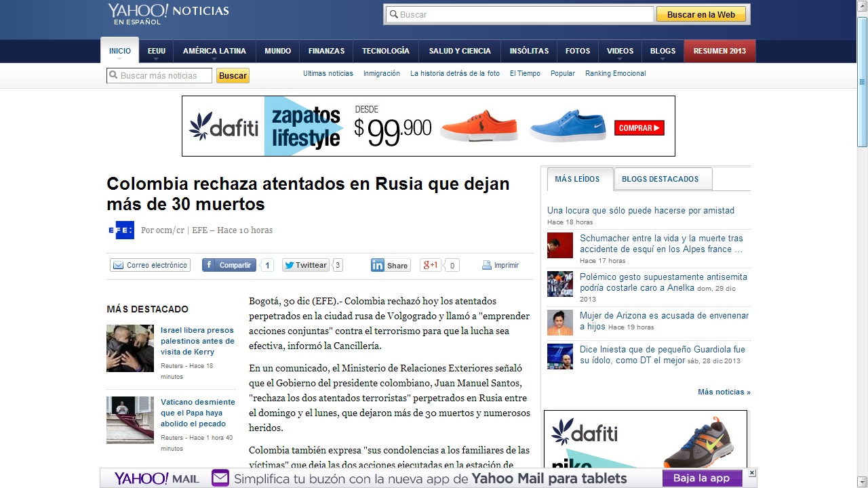Click the LinkedIn Share button
This screenshot has height=488, width=868.
coord(391,266)
